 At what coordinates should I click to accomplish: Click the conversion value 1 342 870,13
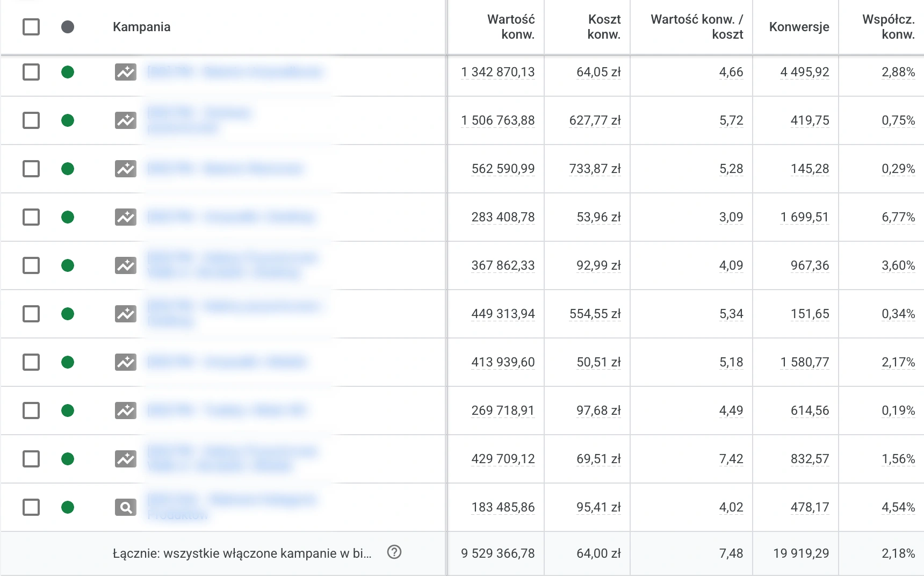[498, 72]
